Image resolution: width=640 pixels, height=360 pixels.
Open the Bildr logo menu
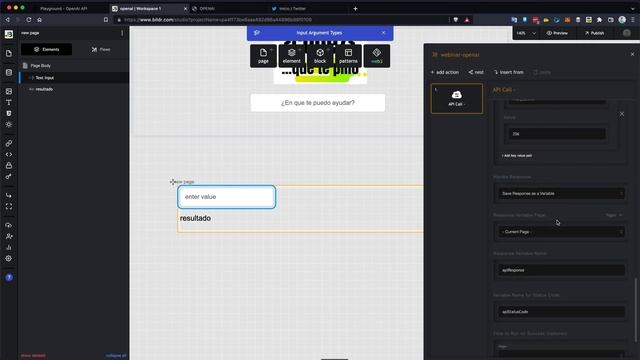point(9,34)
